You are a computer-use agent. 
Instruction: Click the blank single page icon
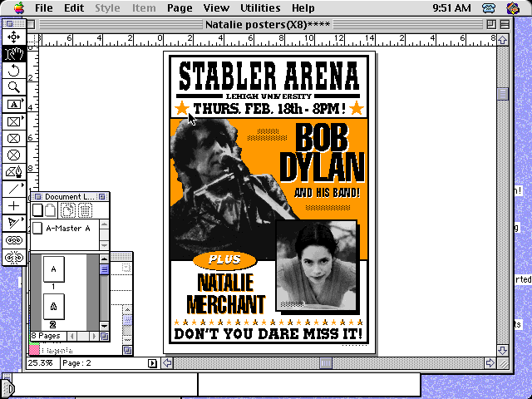point(37,210)
